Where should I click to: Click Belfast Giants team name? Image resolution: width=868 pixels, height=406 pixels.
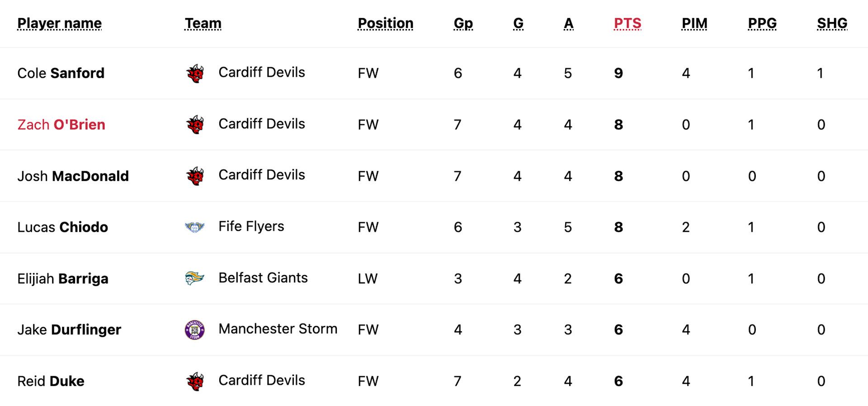pos(263,278)
